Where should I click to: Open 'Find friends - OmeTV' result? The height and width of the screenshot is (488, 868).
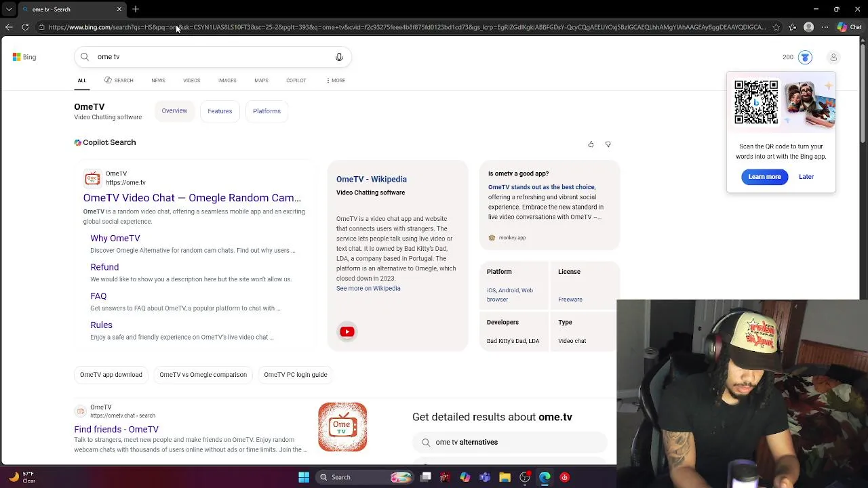[117, 430]
